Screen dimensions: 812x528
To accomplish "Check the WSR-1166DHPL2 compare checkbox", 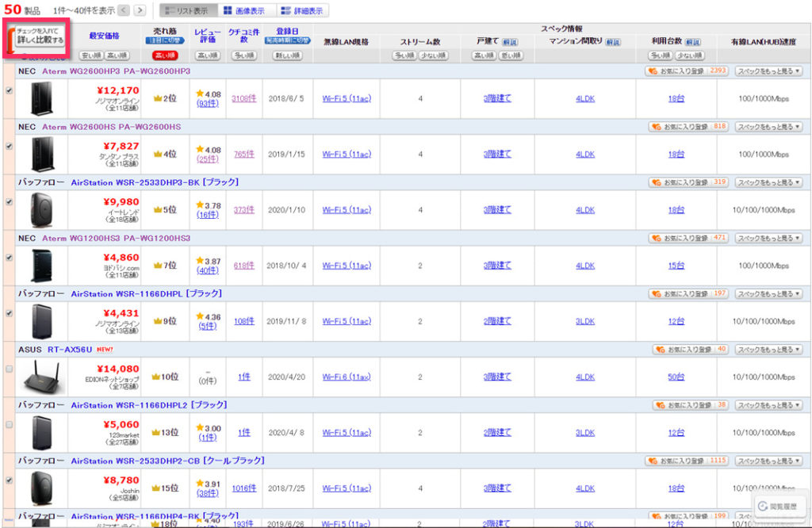I will 9,424.
